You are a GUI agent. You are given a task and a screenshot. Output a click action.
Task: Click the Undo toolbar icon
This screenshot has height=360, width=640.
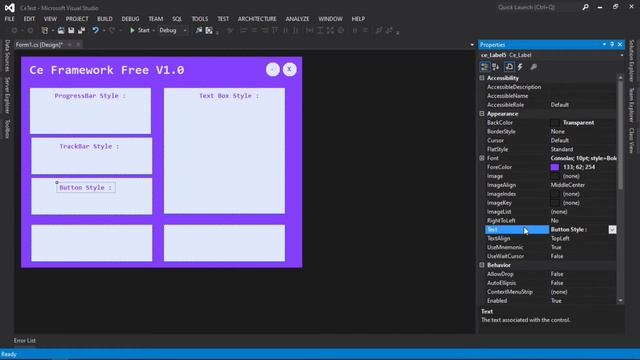pos(96,30)
